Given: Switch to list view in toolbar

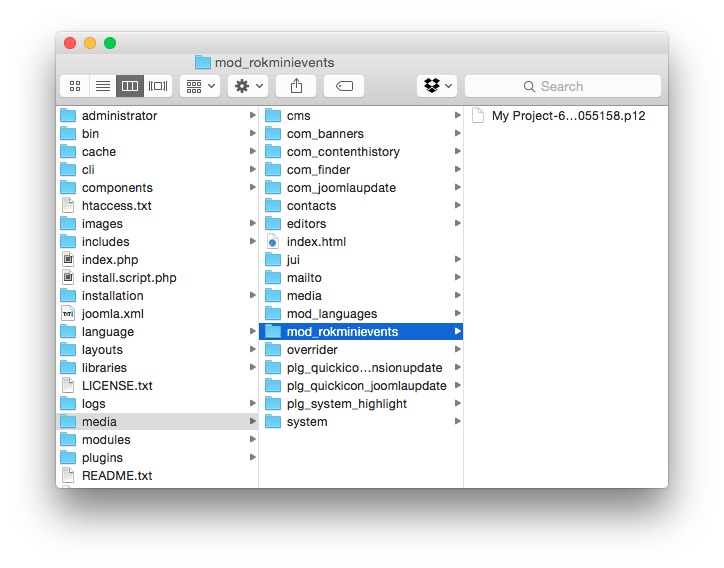Looking at the screenshot, I should coord(103,86).
